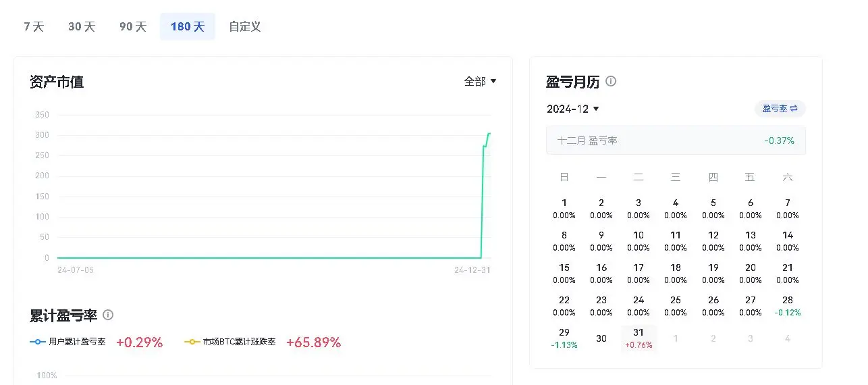
Task: Click the green spike on 资产市值 chart
Action: point(485,196)
